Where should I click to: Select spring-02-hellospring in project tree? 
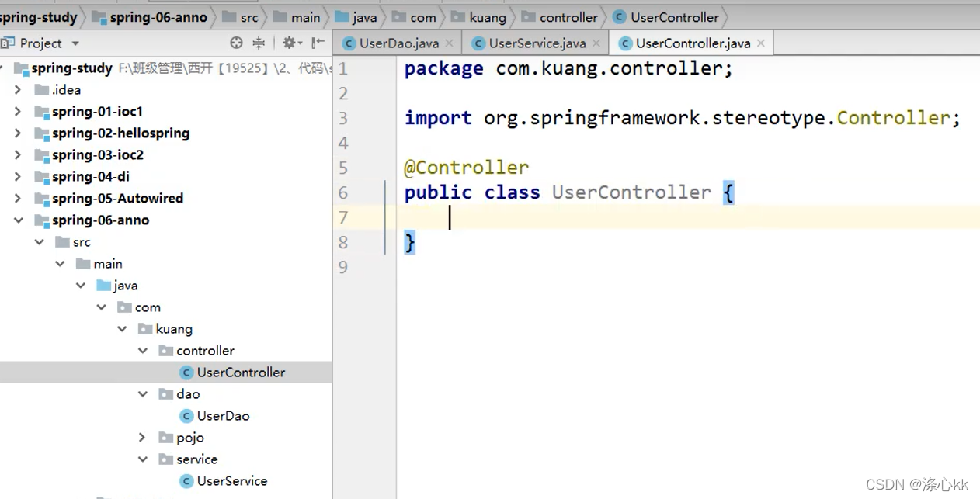[x=120, y=133]
